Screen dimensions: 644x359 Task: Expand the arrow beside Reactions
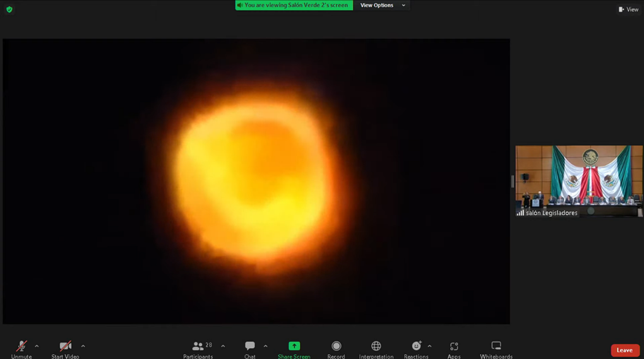(x=429, y=346)
